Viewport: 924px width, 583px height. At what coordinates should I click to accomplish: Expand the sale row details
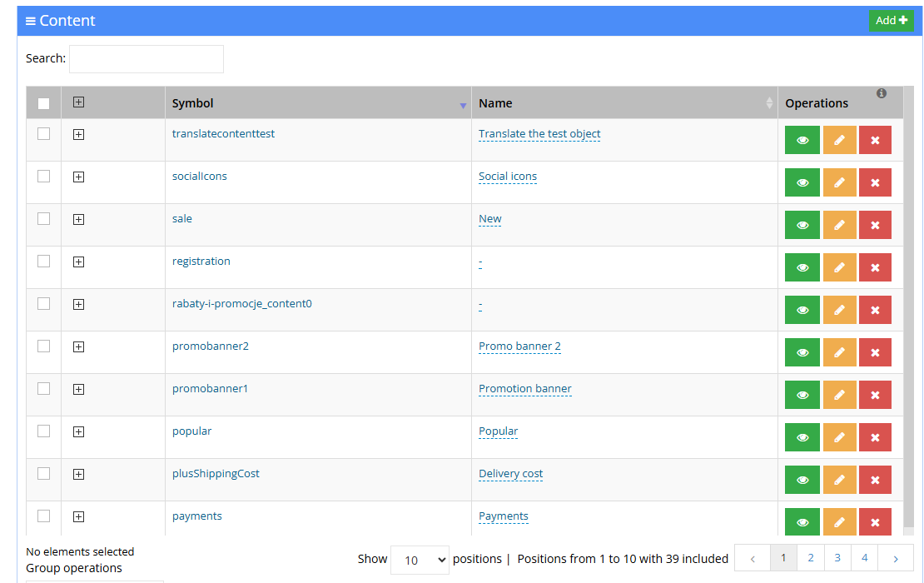78,219
